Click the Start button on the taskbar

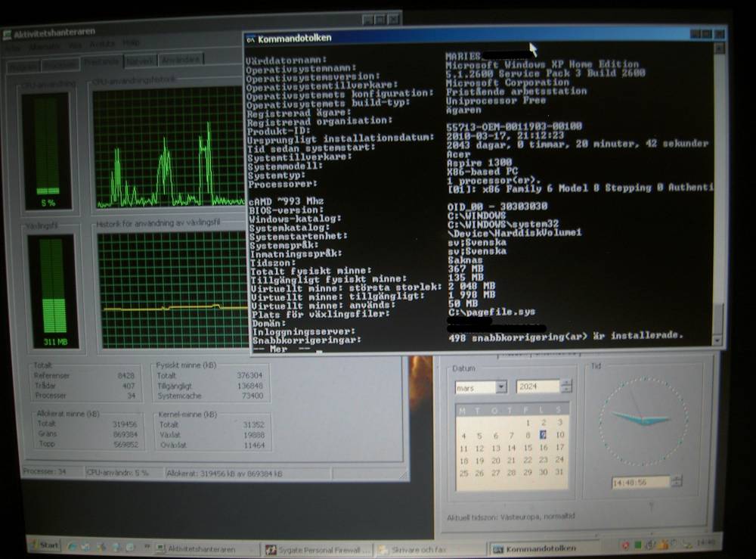(45, 545)
